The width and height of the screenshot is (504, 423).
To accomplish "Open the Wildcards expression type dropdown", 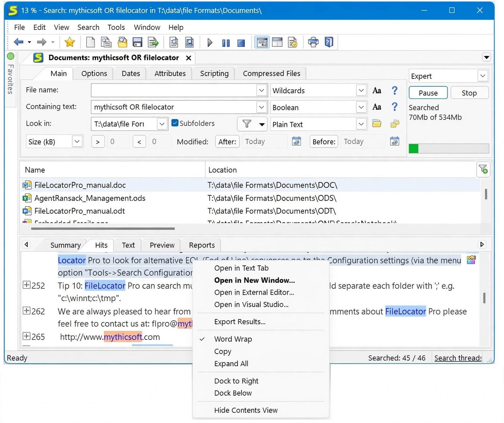I will point(361,90).
